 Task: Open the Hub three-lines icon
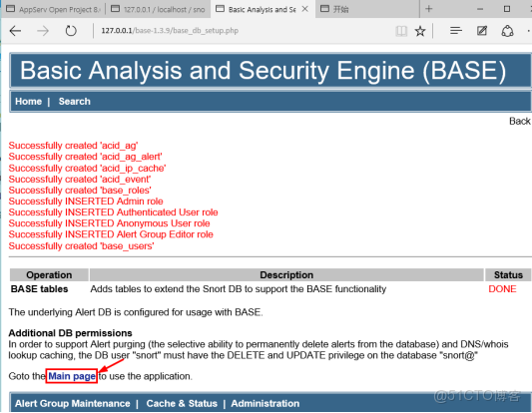point(456,31)
